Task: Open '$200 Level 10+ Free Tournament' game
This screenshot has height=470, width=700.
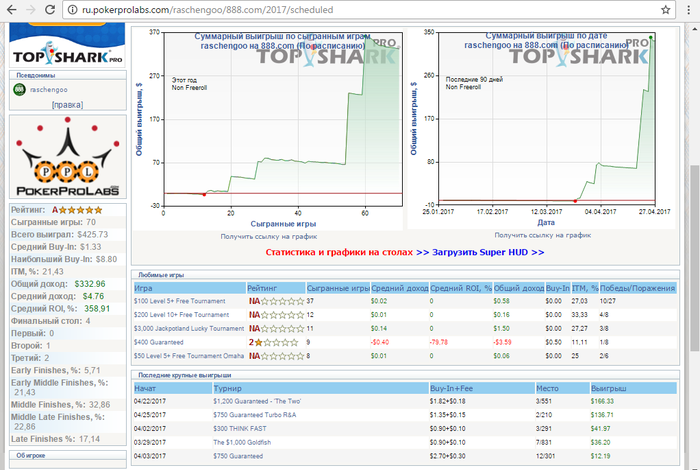Action: [181, 315]
